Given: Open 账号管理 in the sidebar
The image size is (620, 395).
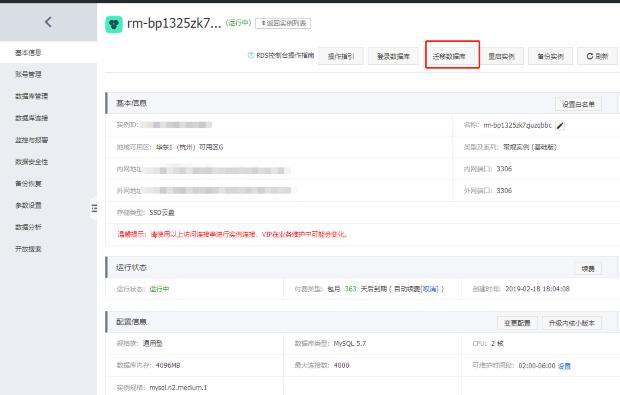Looking at the screenshot, I should 28,74.
